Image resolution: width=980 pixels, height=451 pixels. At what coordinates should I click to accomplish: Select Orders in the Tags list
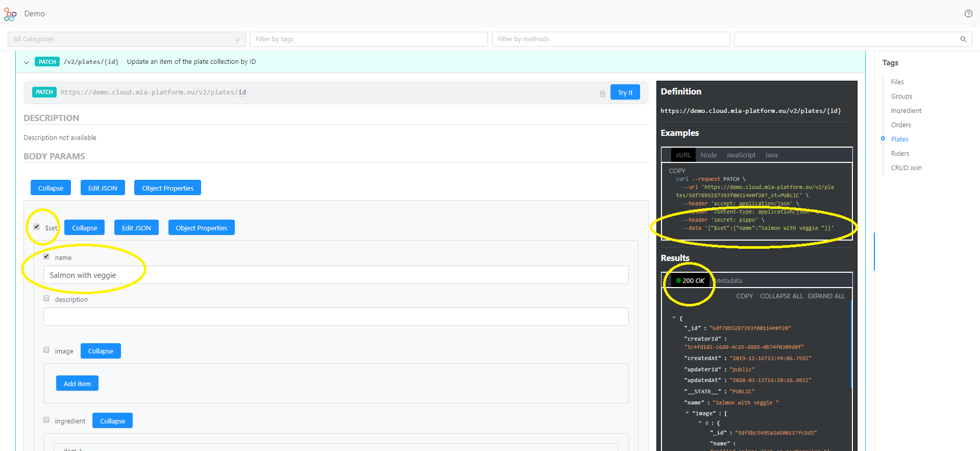click(901, 125)
